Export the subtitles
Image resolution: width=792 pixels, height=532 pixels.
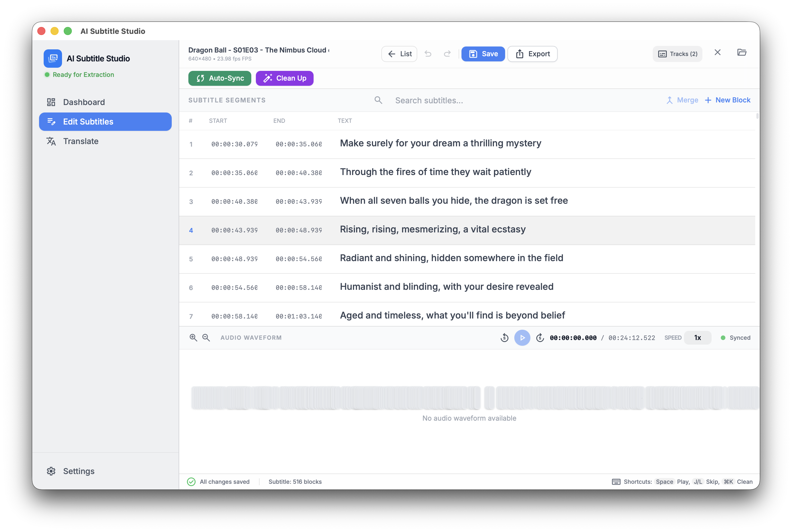click(532, 54)
